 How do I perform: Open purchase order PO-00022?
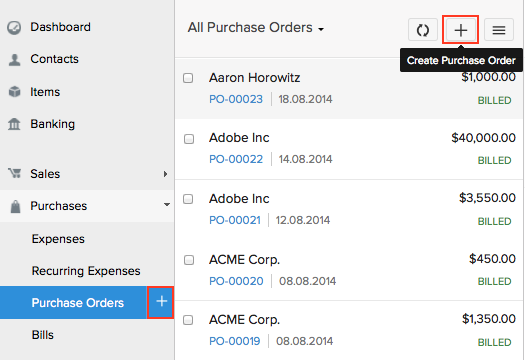236,159
